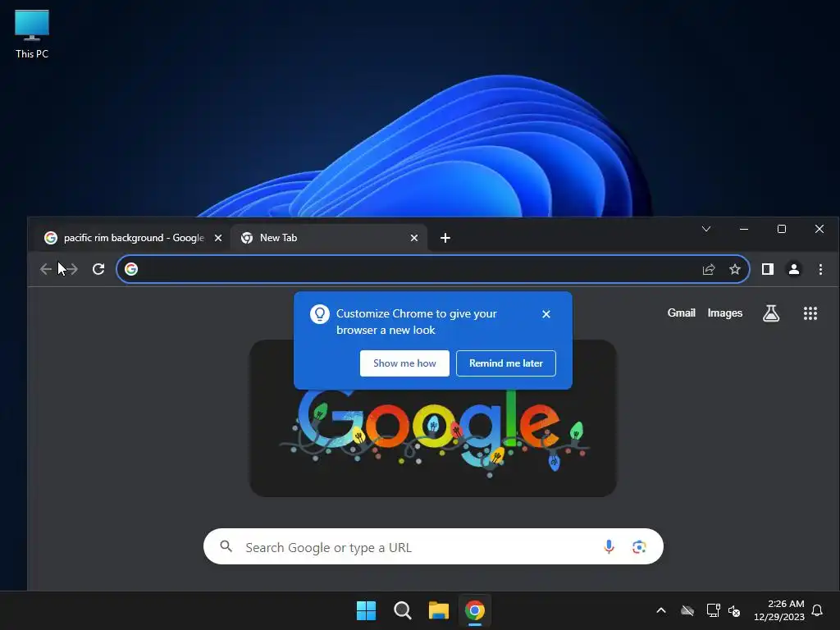Open Chrome profile avatar menu
This screenshot has height=630, width=840.
pos(794,269)
